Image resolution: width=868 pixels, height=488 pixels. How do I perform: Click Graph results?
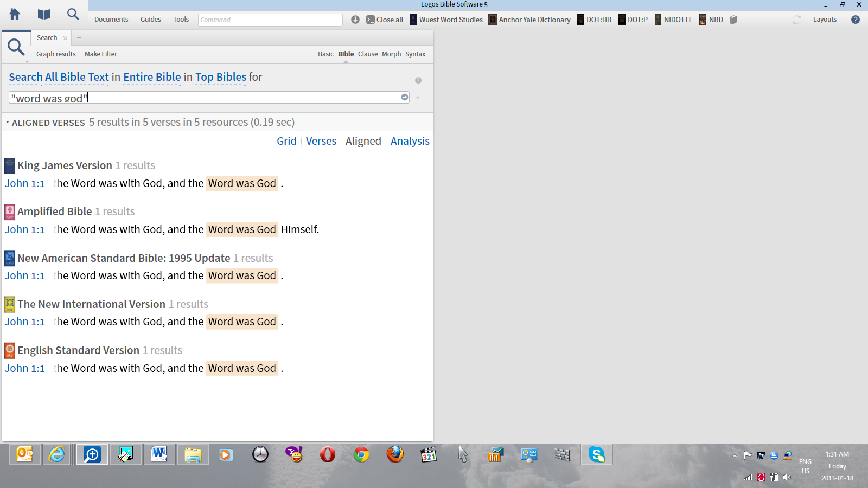pyautogui.click(x=56, y=54)
